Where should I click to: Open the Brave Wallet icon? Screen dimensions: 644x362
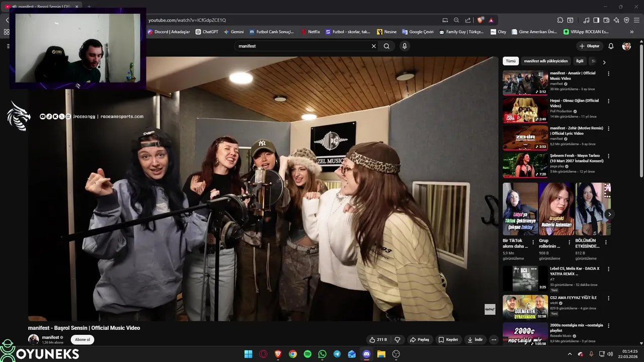coord(606,20)
